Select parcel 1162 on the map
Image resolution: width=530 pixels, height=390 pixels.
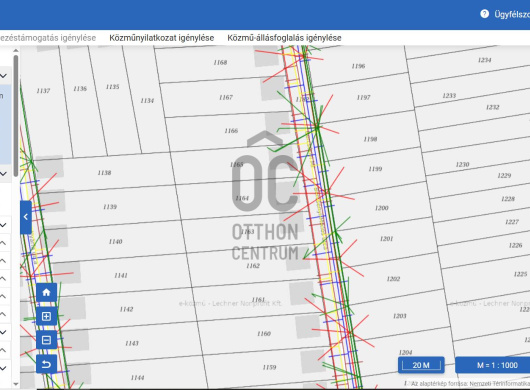253,266
